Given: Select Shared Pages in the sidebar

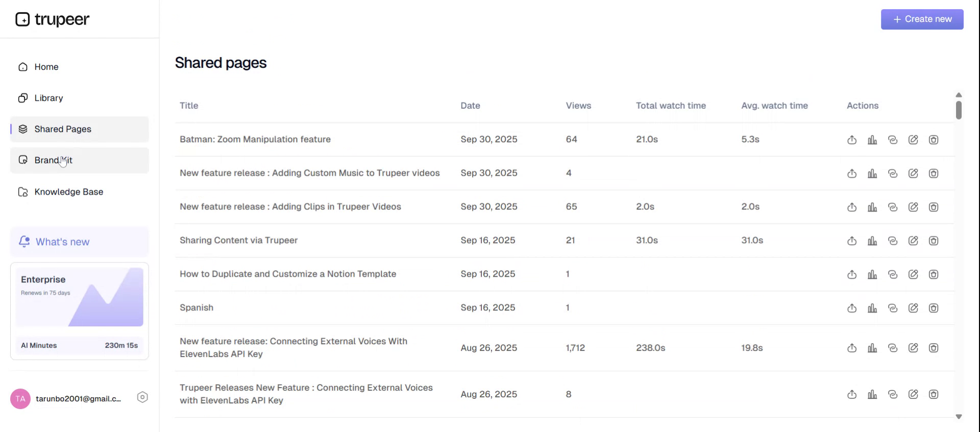Looking at the screenshot, I should coord(80,129).
